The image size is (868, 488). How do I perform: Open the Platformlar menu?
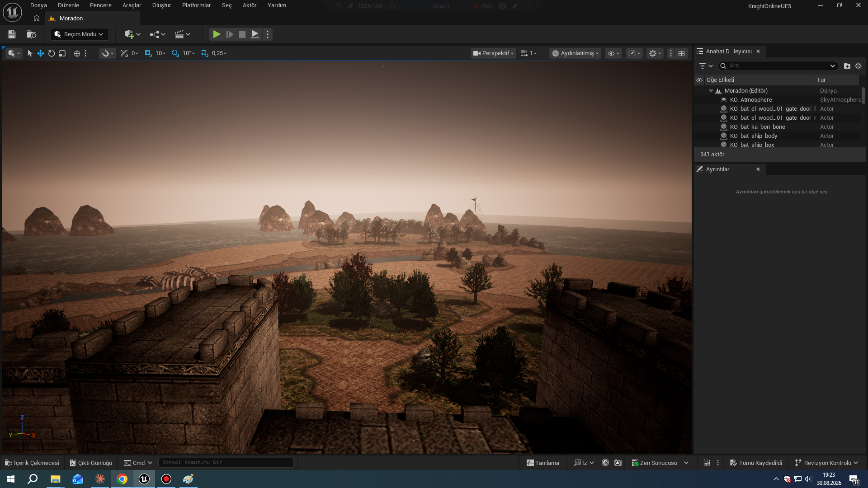(196, 5)
